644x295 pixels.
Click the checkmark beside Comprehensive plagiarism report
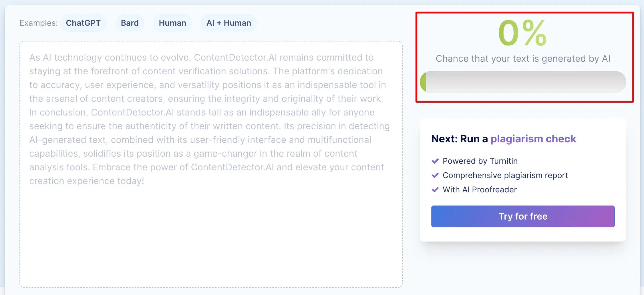(x=435, y=176)
